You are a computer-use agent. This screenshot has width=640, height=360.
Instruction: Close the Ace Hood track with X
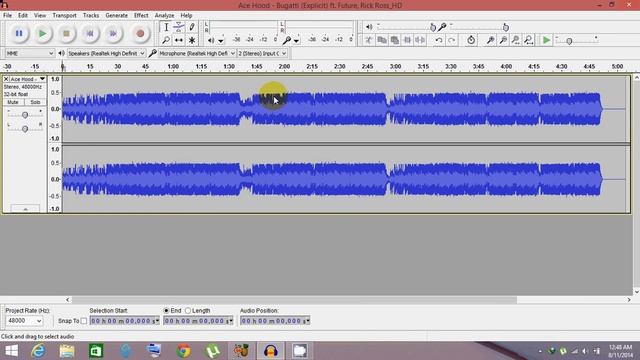pos(6,79)
